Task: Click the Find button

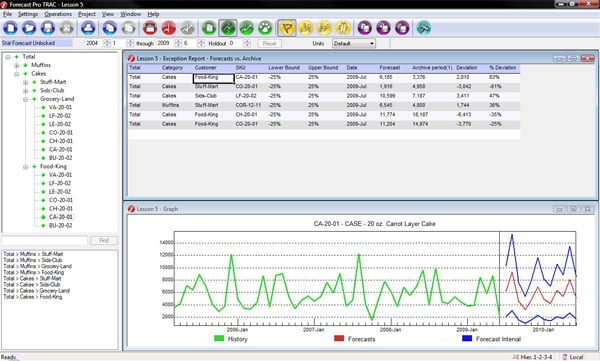Action: (x=104, y=240)
